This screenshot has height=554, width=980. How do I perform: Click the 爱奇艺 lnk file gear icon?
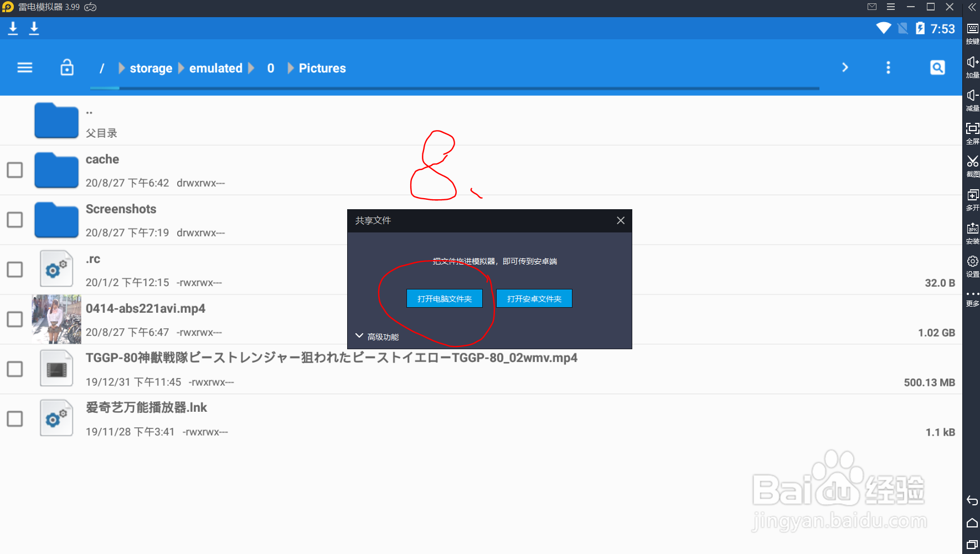point(56,418)
